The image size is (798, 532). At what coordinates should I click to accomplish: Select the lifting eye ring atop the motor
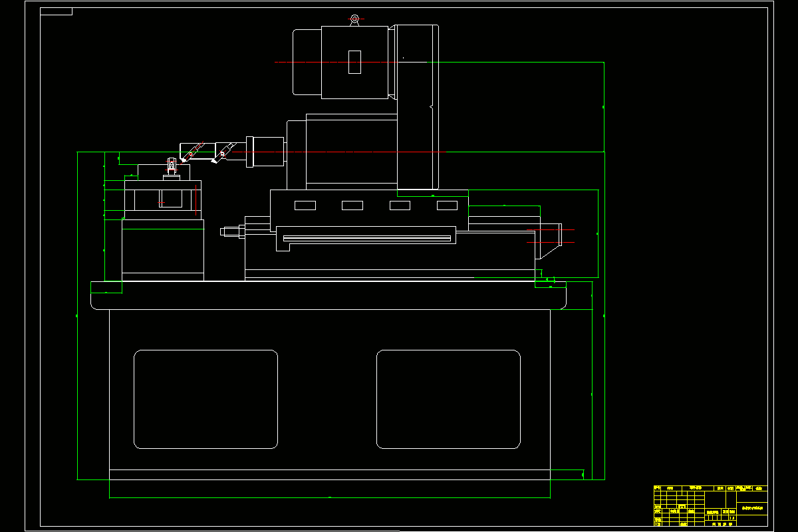click(354, 19)
